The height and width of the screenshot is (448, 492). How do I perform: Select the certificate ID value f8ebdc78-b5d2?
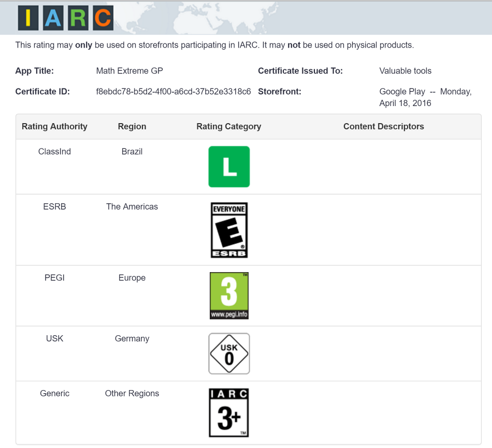point(173,92)
